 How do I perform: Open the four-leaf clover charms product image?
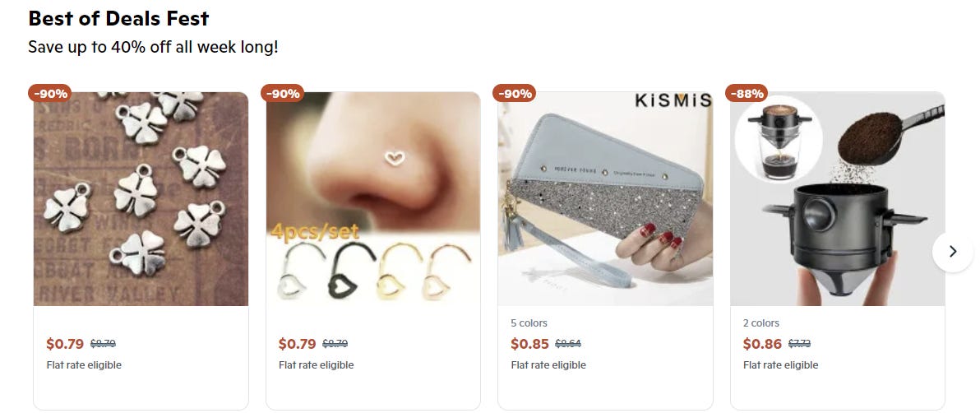pyautogui.click(x=141, y=199)
